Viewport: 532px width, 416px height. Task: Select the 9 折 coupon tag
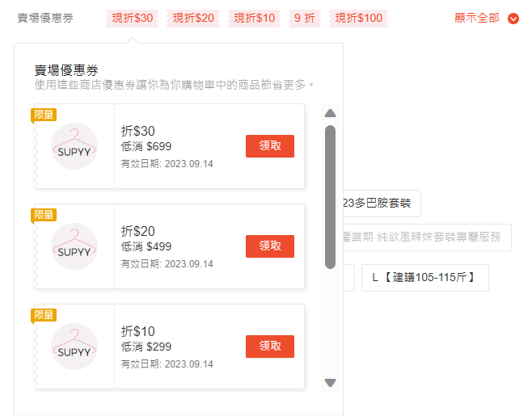coord(305,18)
